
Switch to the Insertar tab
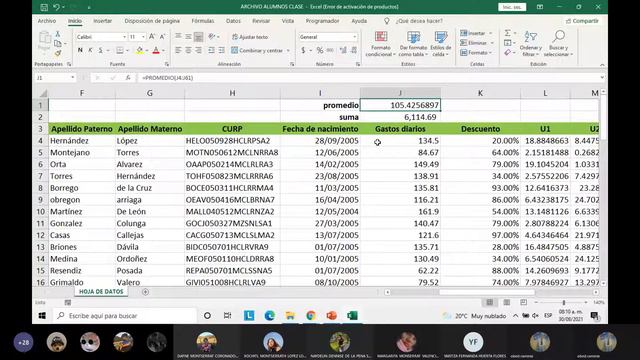[x=102, y=21]
